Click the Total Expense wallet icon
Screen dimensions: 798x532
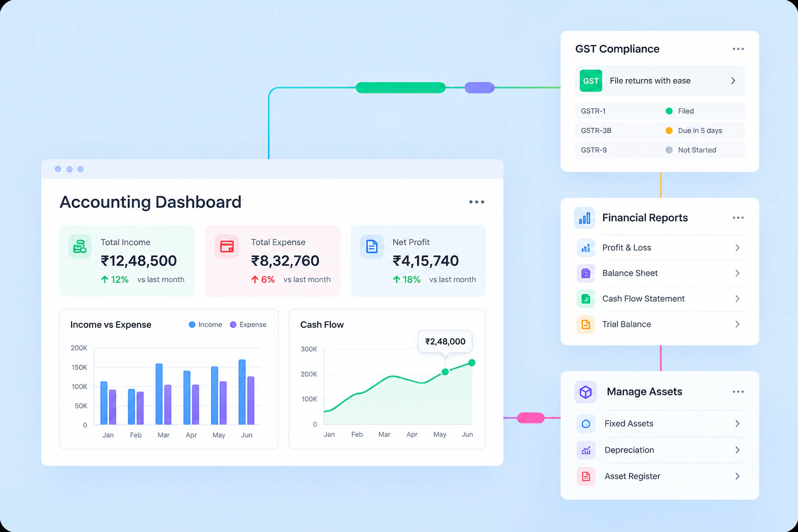227,246
